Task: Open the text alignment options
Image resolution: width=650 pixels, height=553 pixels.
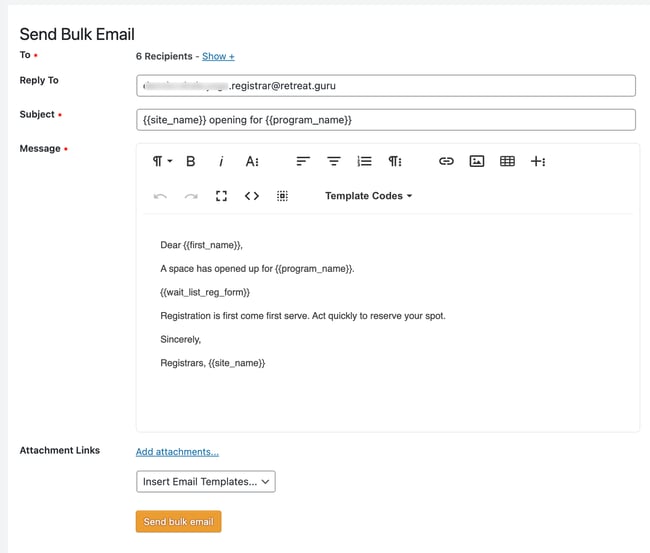Action: (x=303, y=161)
